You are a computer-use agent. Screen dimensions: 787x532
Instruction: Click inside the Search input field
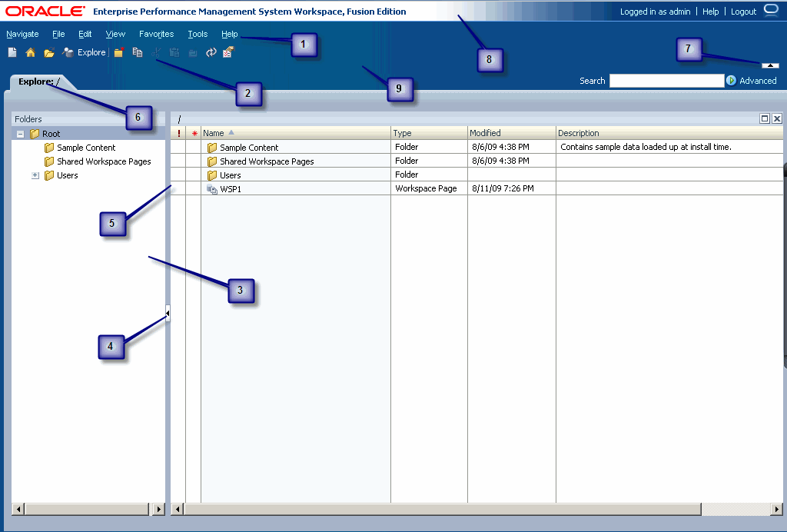[668, 80]
